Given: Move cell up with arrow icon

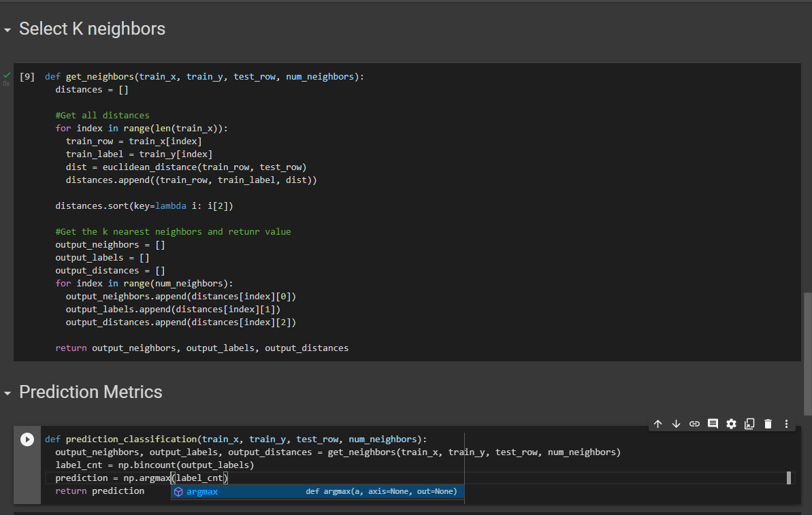Looking at the screenshot, I should click(657, 424).
